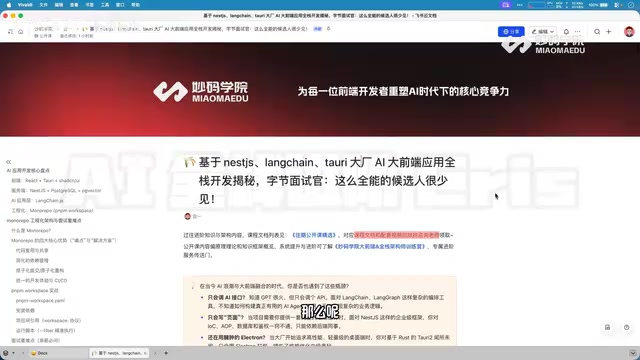Expand the workspace dropdown arrow in tab bar
Screen dimensions: 640x360
click(13, 353)
